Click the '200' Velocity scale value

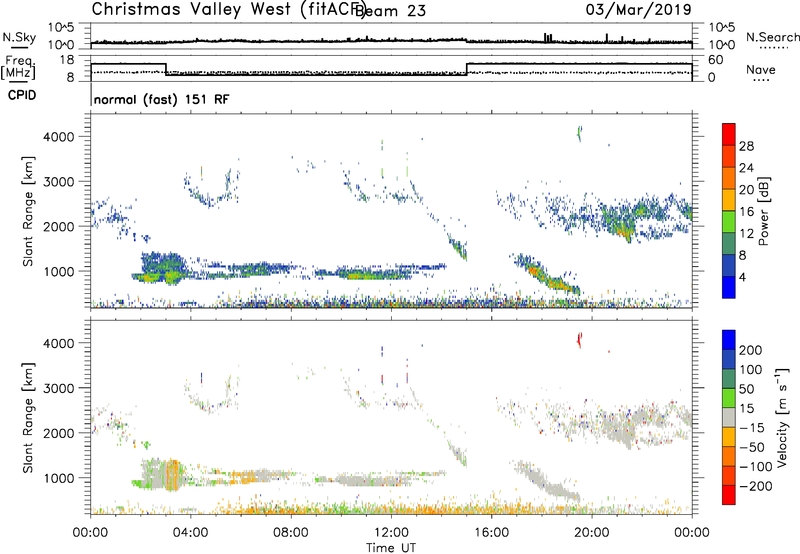(750, 350)
